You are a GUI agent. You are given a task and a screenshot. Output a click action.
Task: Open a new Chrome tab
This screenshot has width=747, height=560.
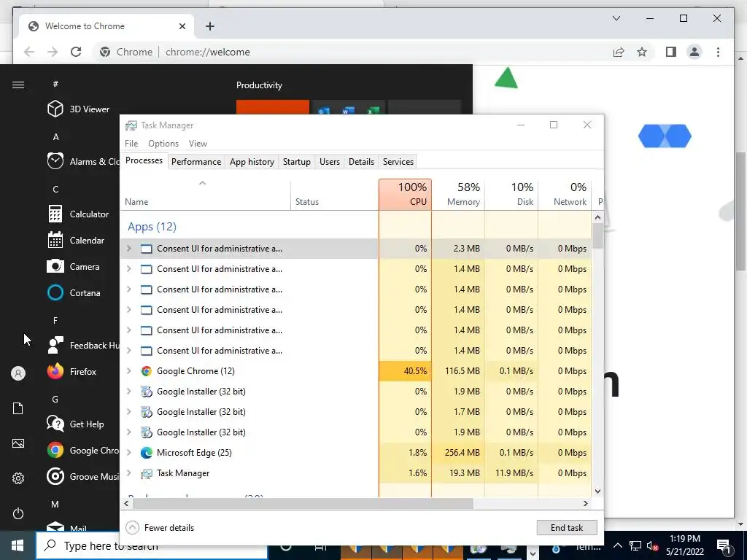209,26
